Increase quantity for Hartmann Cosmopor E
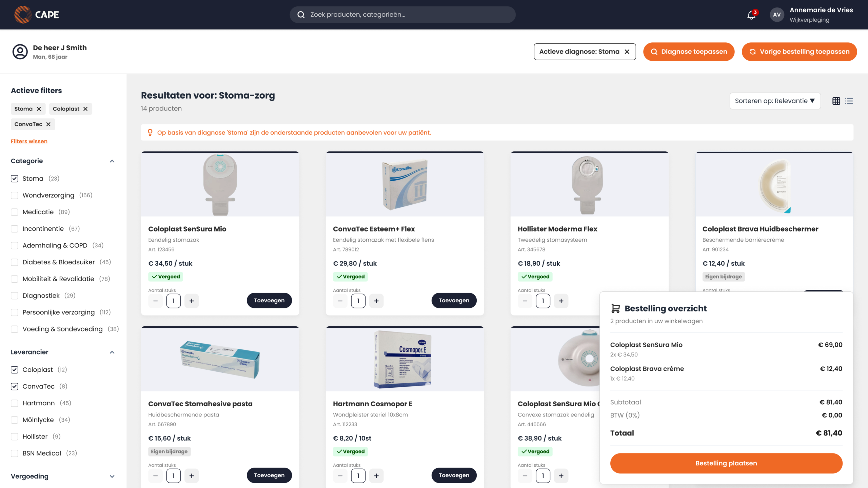This screenshot has width=868, height=488. click(376, 476)
